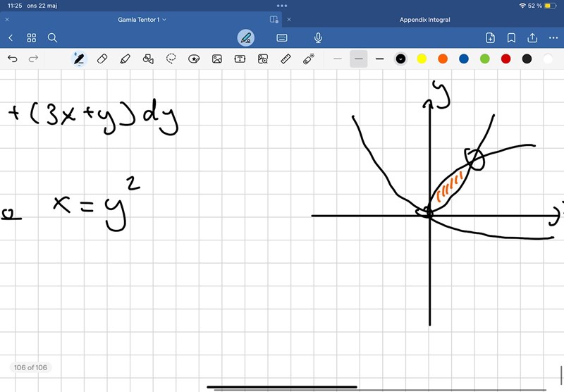Image resolution: width=564 pixels, height=392 pixels.
Task: Undo the last stroke
Action: click(x=13, y=59)
